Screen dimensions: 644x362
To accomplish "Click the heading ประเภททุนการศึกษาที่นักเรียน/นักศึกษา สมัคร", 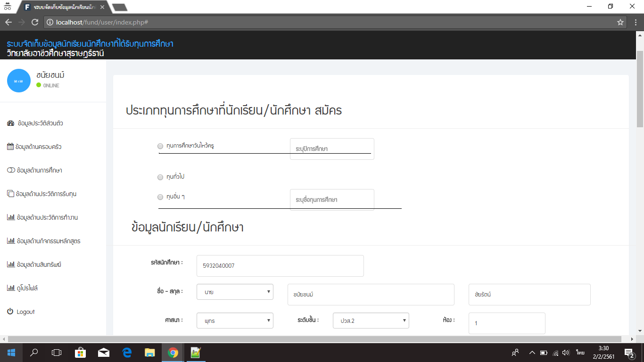I will tap(234, 110).
